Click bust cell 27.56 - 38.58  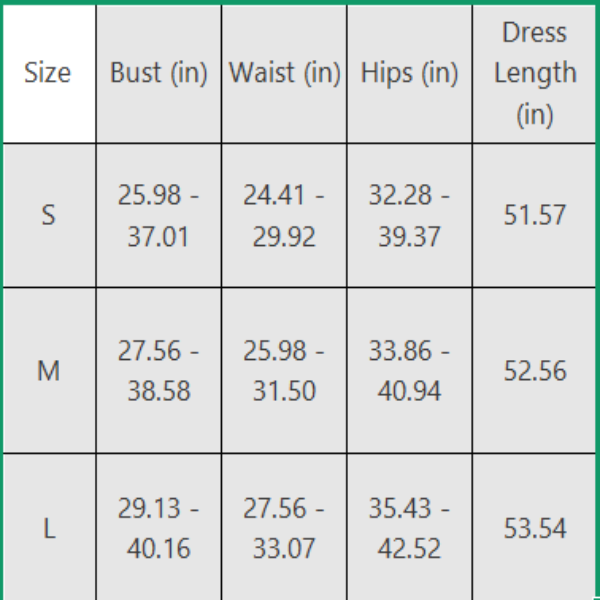tap(158, 371)
